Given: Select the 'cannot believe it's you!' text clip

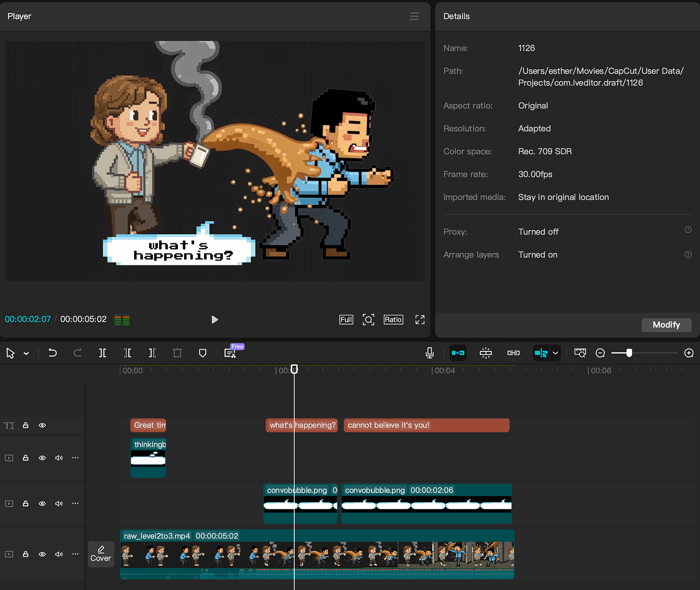Looking at the screenshot, I should point(426,426).
